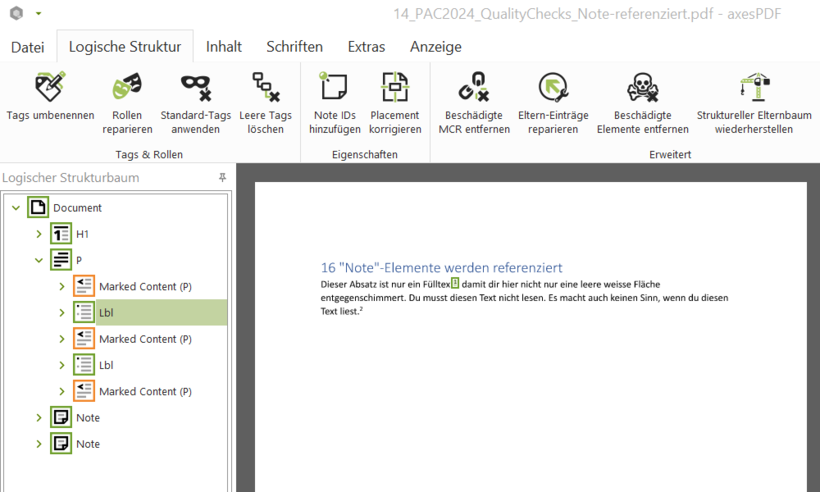The image size is (820, 492).
Task: Click icon of first Marked Content (P)
Action: pos(84,286)
